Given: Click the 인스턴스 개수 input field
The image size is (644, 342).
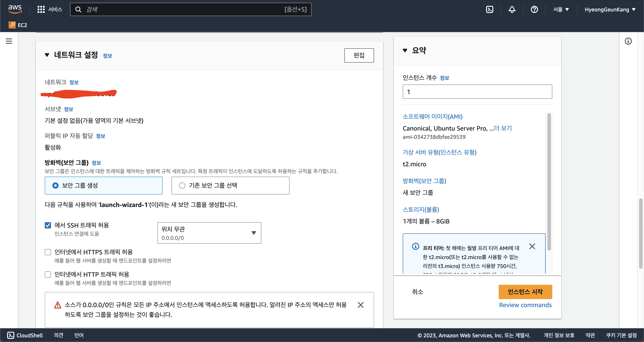Looking at the screenshot, I should click(477, 92).
